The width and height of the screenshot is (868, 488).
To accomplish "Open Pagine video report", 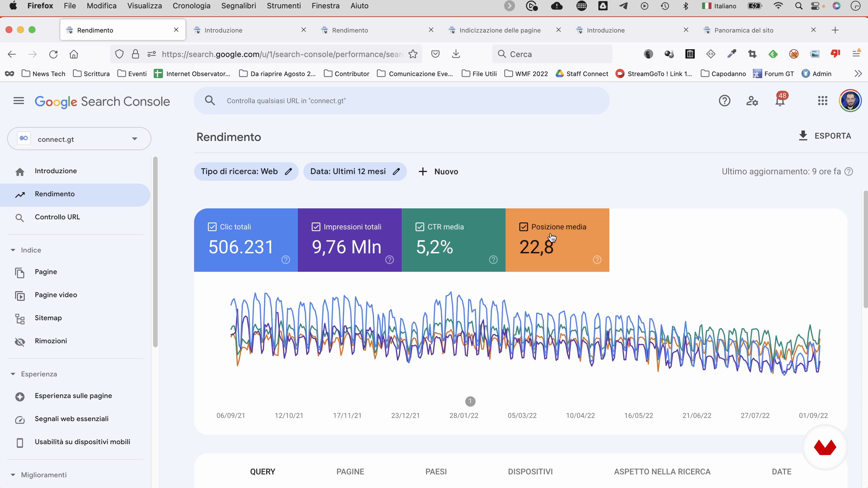I will [x=75, y=295].
